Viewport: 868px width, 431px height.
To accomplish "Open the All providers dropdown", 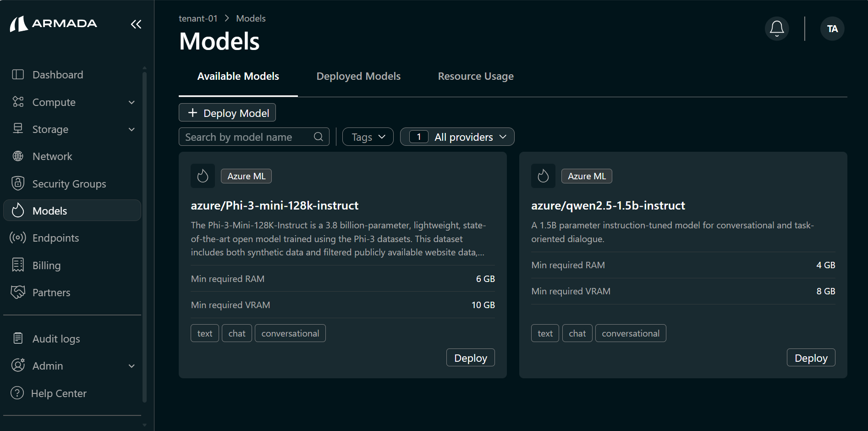I will (x=457, y=137).
